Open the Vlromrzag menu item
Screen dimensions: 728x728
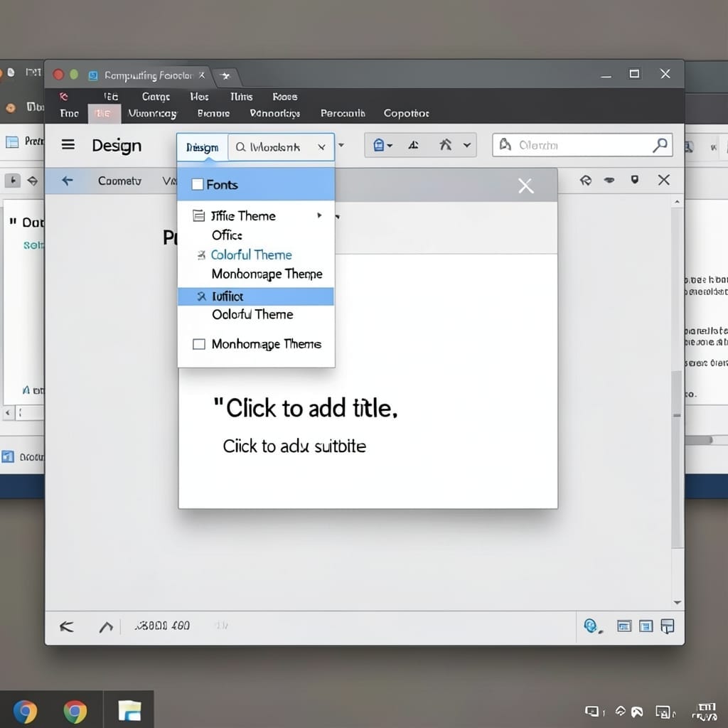[152, 113]
